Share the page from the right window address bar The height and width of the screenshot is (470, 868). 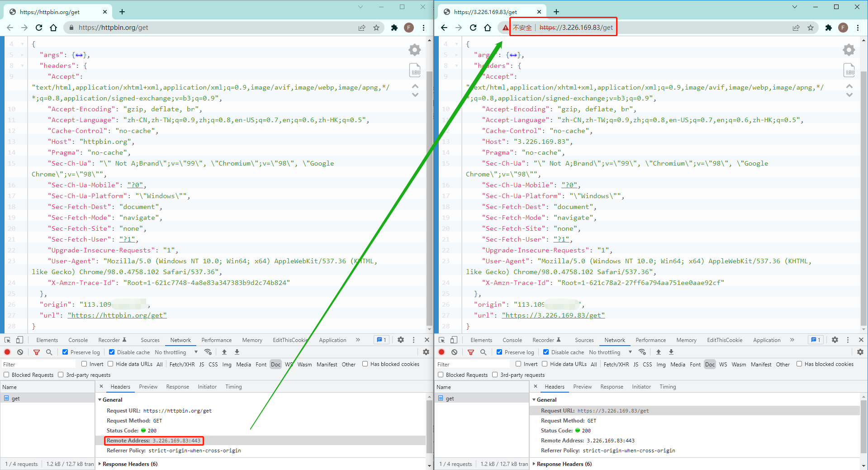coord(796,28)
